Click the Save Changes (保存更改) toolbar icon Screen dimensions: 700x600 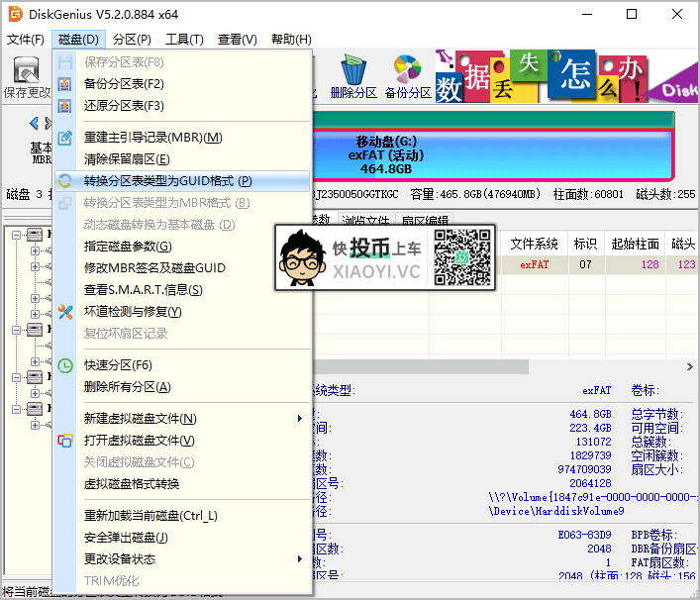[x=26, y=78]
